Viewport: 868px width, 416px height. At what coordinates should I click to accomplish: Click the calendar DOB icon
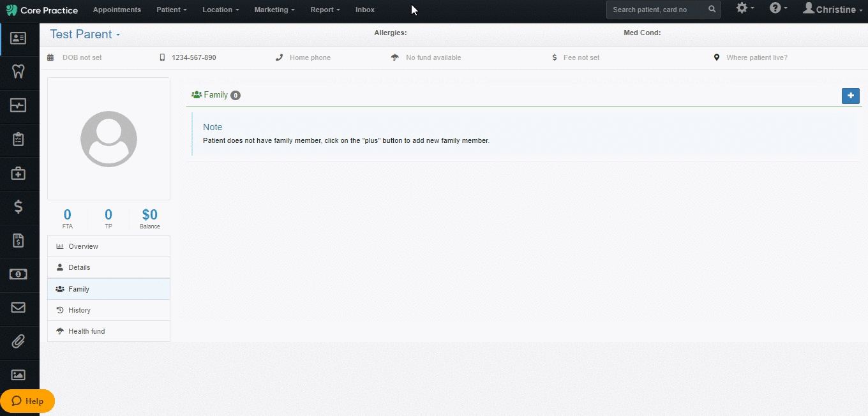pyautogui.click(x=50, y=57)
